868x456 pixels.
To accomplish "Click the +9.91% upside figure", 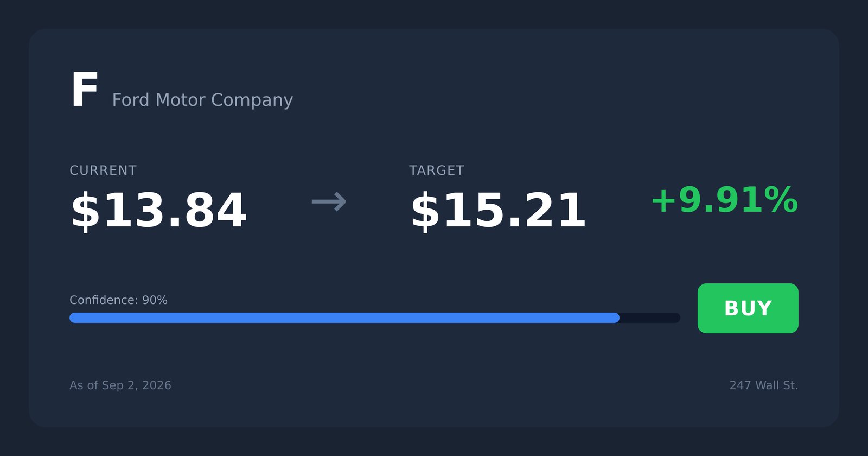I will [x=724, y=200].
